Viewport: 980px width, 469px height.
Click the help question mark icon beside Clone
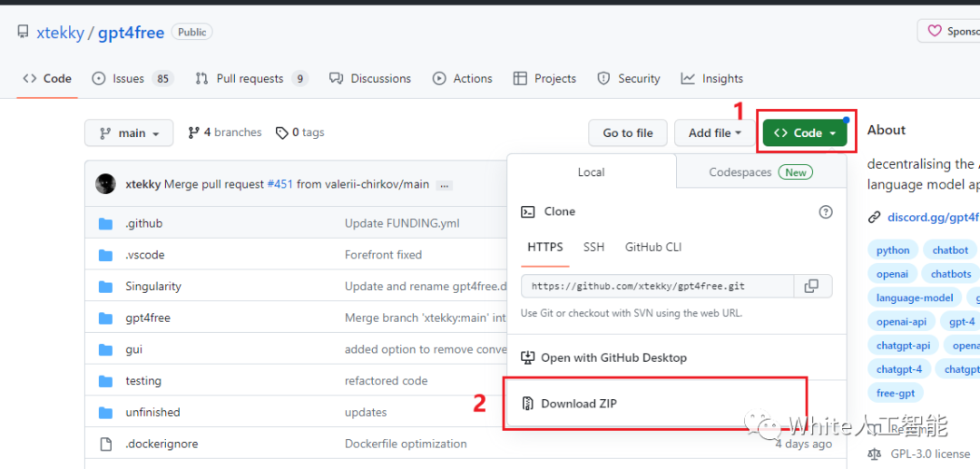tap(825, 211)
